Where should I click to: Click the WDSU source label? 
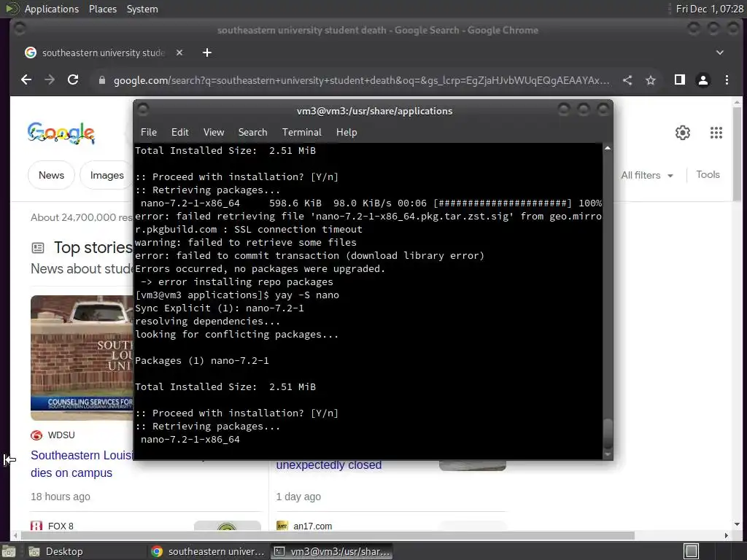[61, 435]
